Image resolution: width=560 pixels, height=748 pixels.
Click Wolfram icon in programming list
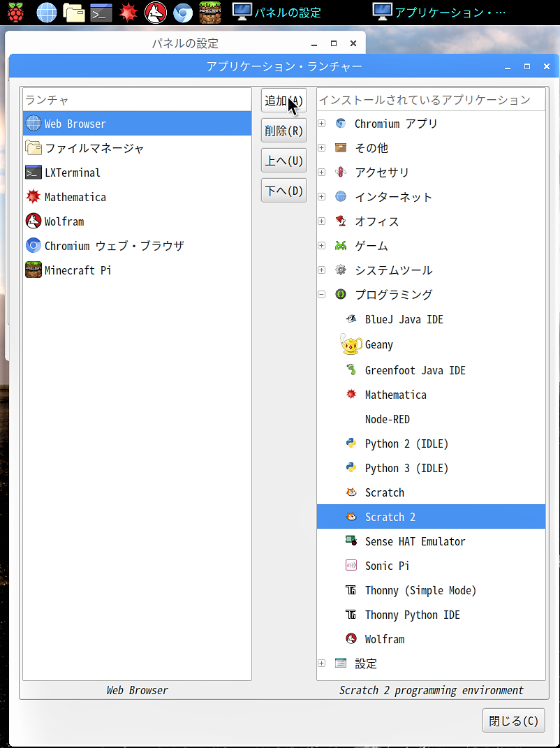pos(351,639)
